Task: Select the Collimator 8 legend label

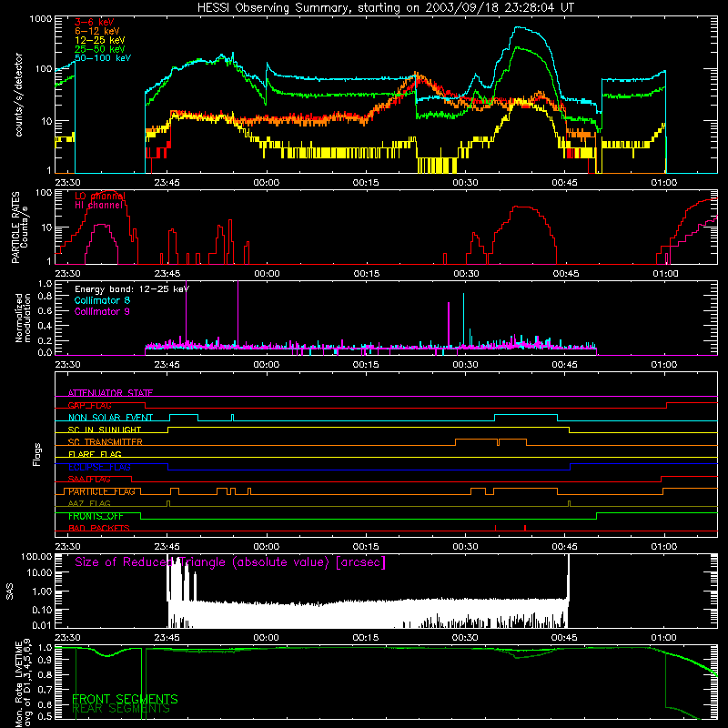Action: pyautogui.click(x=103, y=300)
